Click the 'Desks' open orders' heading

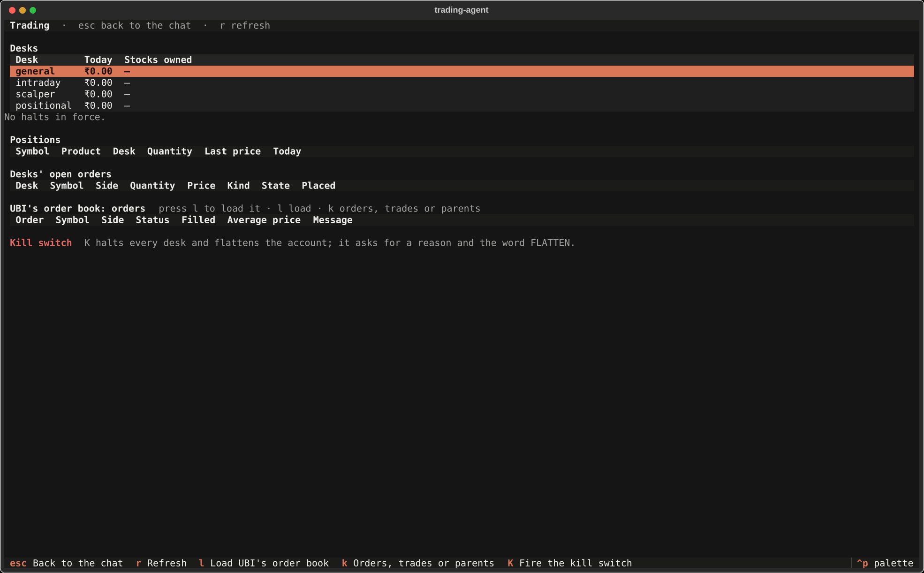pyautogui.click(x=61, y=174)
